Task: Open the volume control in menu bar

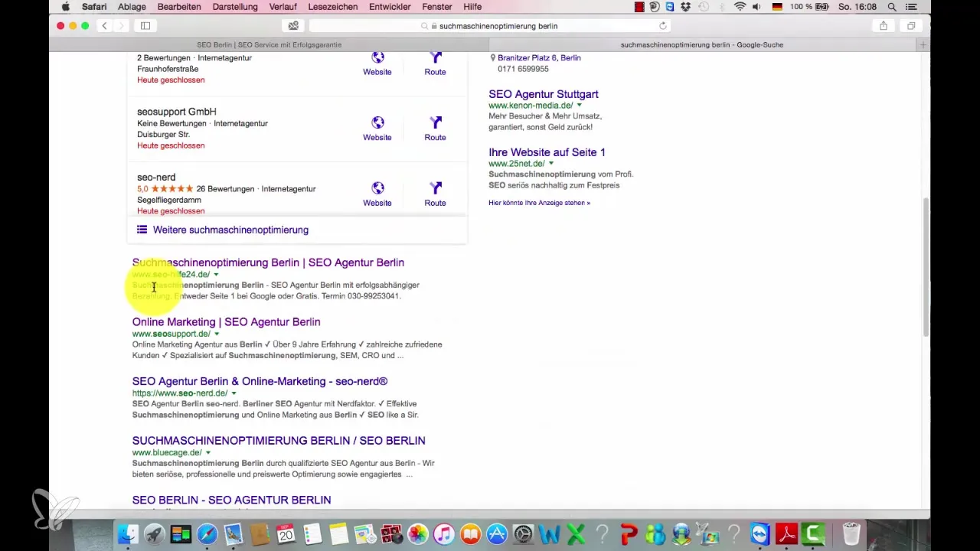Action: [x=758, y=7]
